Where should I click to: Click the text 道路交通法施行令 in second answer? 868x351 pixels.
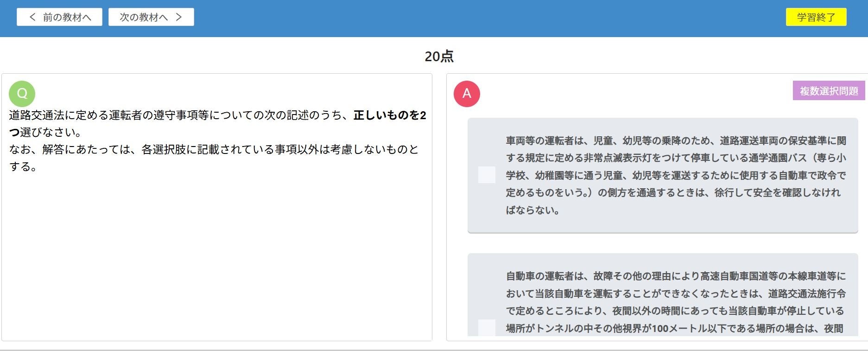click(807, 294)
